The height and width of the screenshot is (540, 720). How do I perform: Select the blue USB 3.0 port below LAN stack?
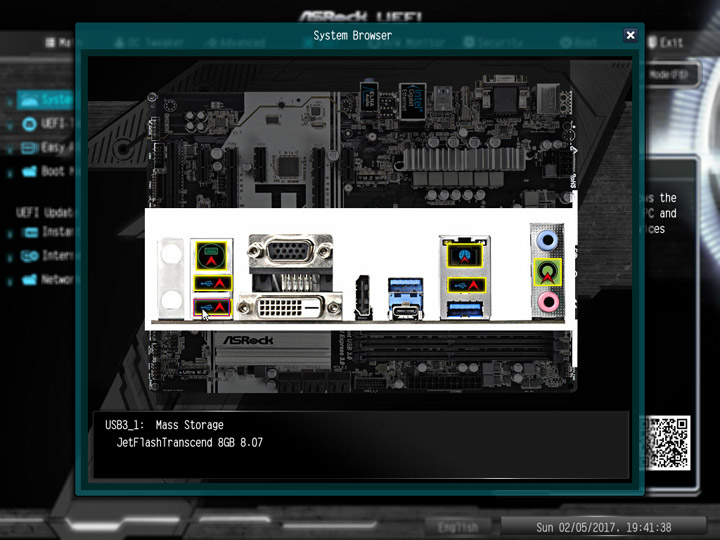tap(465, 309)
